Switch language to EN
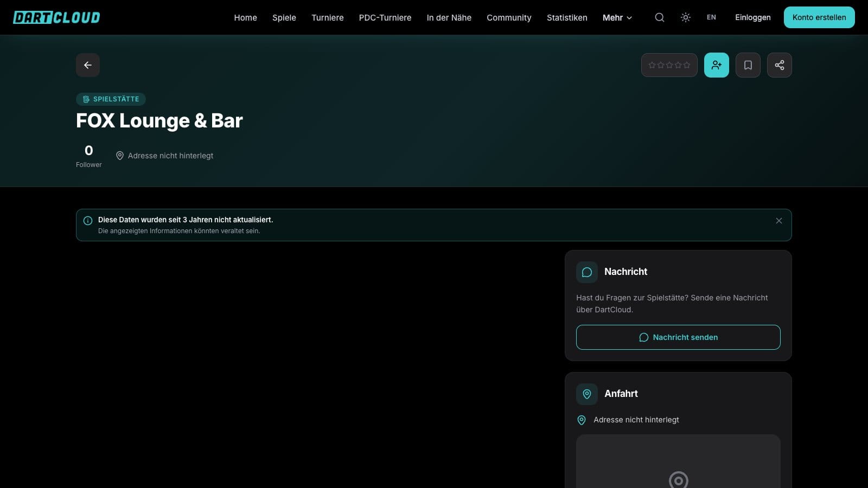 click(x=711, y=17)
